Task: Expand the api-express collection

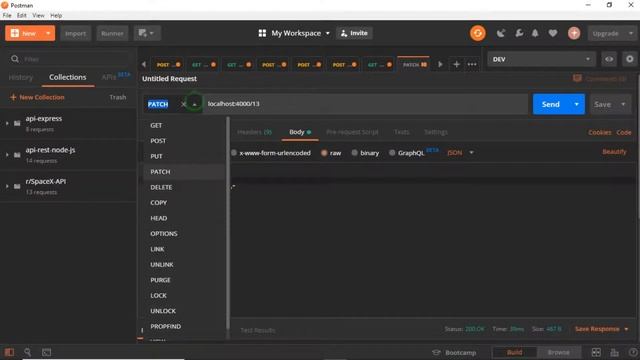Action: (7, 123)
